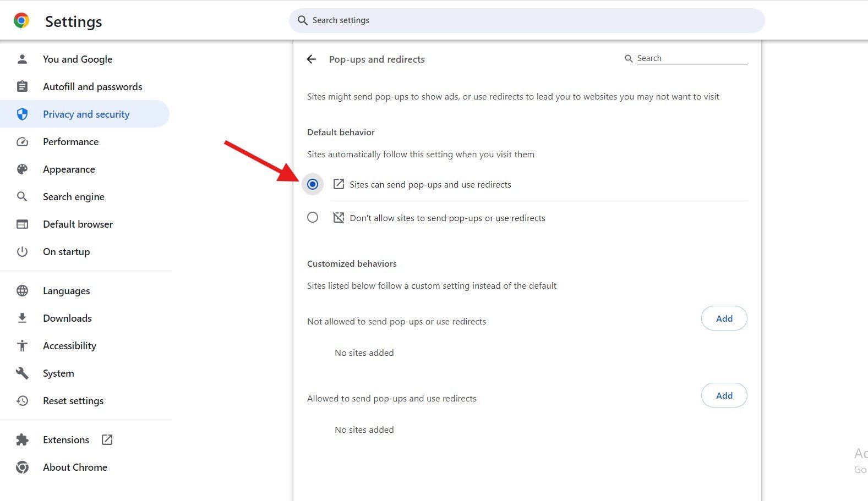Screen dimensions: 868x501
Task: Click the Appearance palette icon
Action: click(x=22, y=169)
